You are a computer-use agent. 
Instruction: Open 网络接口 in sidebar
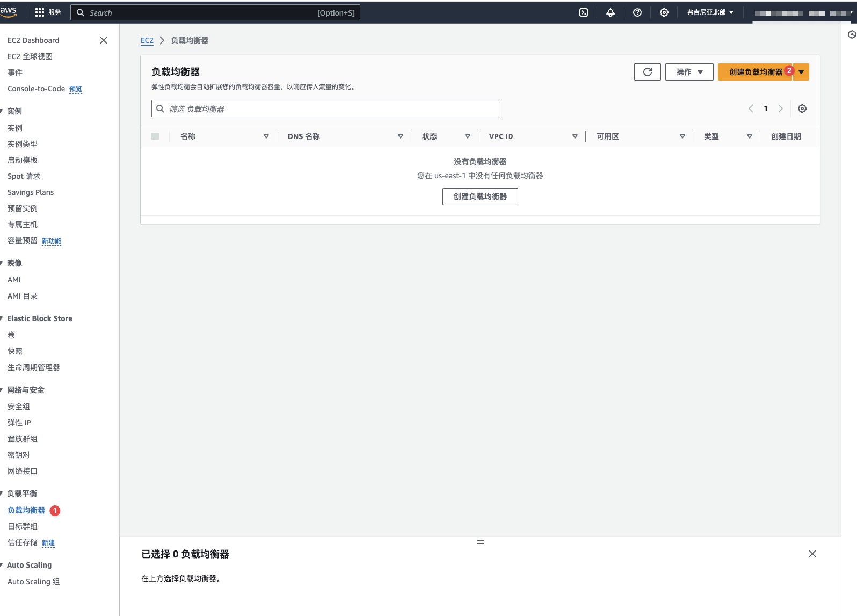(23, 471)
